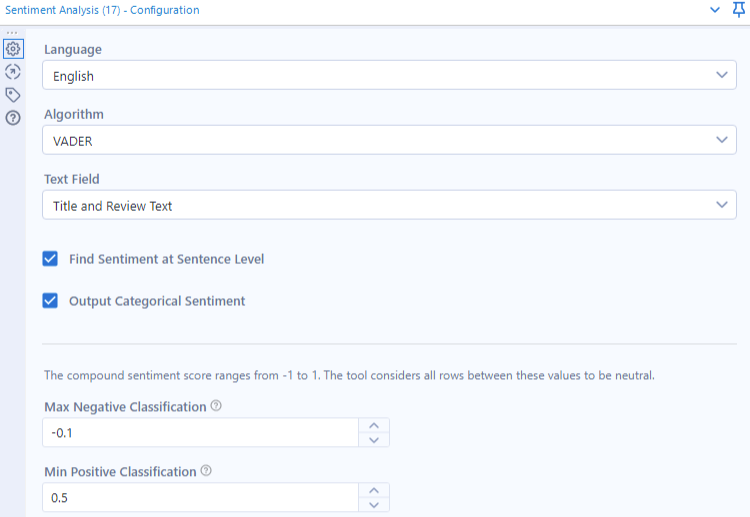Decrease Min Positive Classification value

tap(374, 505)
